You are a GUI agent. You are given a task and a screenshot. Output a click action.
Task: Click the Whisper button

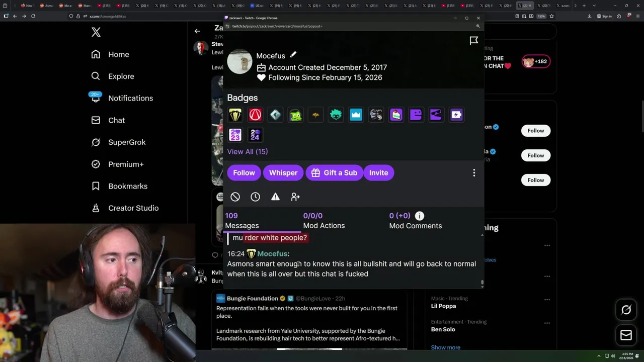(283, 172)
